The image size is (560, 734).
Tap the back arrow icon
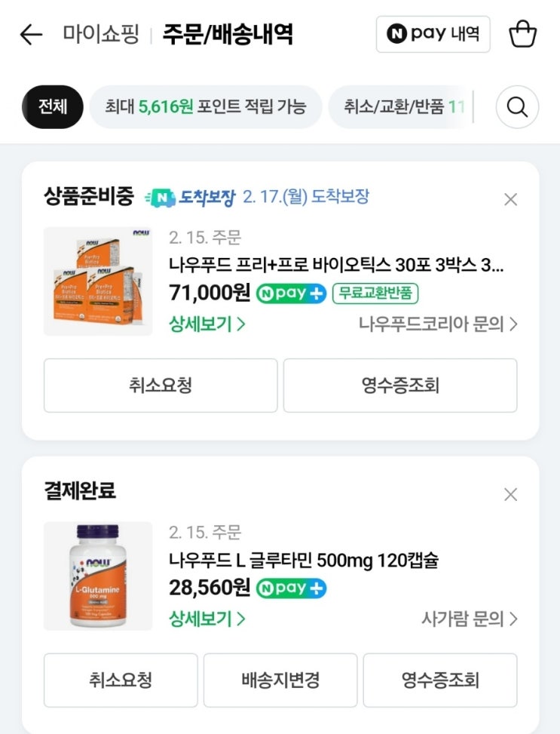(x=31, y=35)
